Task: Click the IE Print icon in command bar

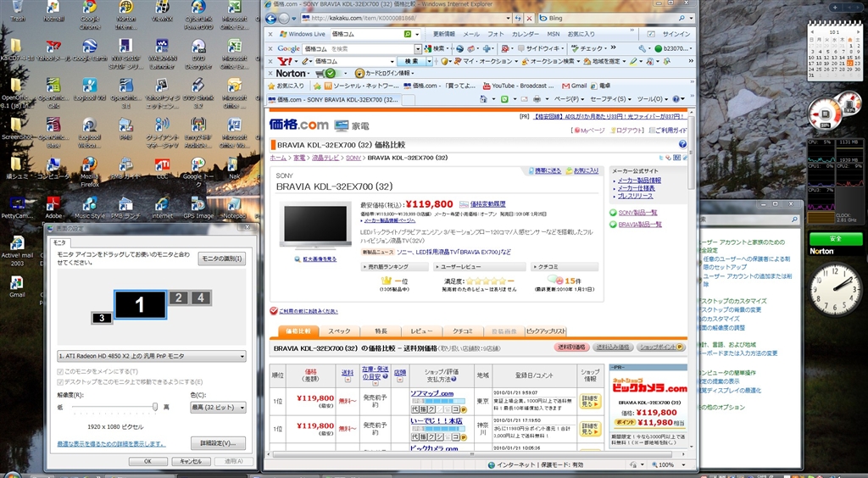Action: [537, 100]
